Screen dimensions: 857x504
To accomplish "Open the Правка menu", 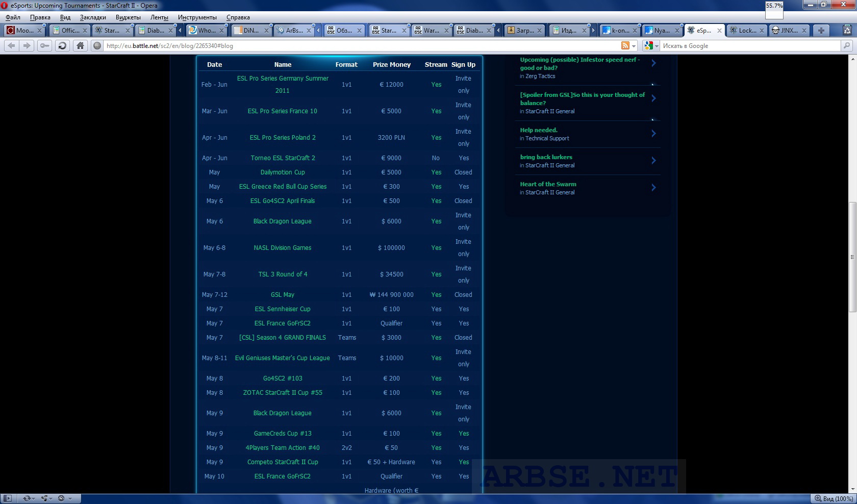I will coord(40,17).
